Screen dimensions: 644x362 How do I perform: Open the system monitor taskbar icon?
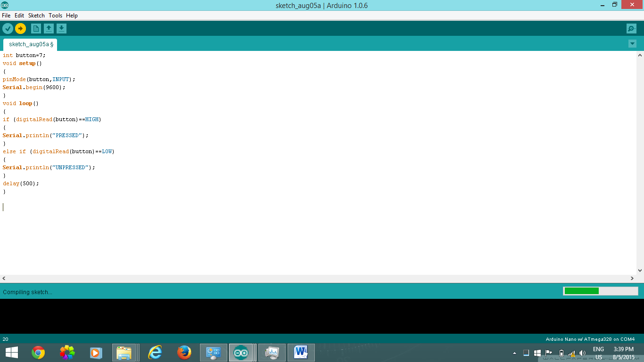tap(272, 353)
